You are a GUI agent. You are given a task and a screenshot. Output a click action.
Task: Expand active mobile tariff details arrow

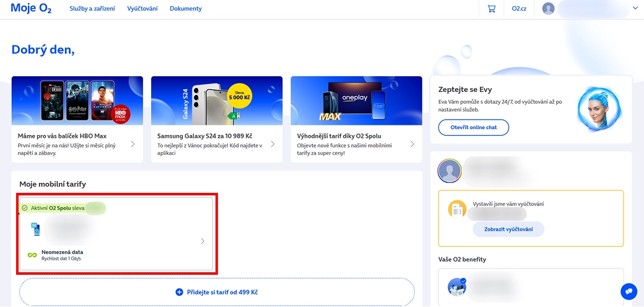[202, 241]
